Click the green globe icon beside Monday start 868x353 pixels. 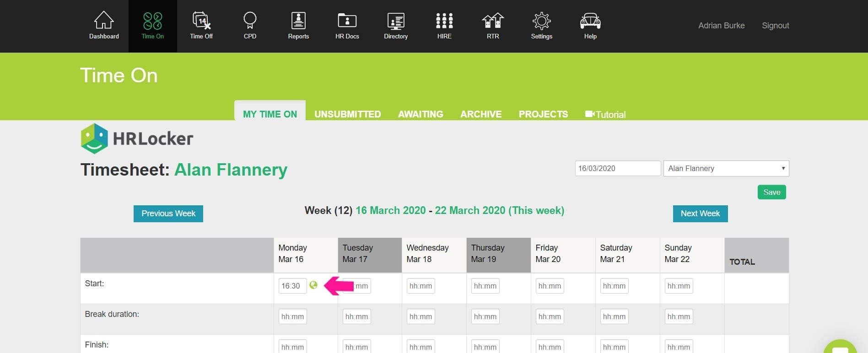tap(313, 285)
